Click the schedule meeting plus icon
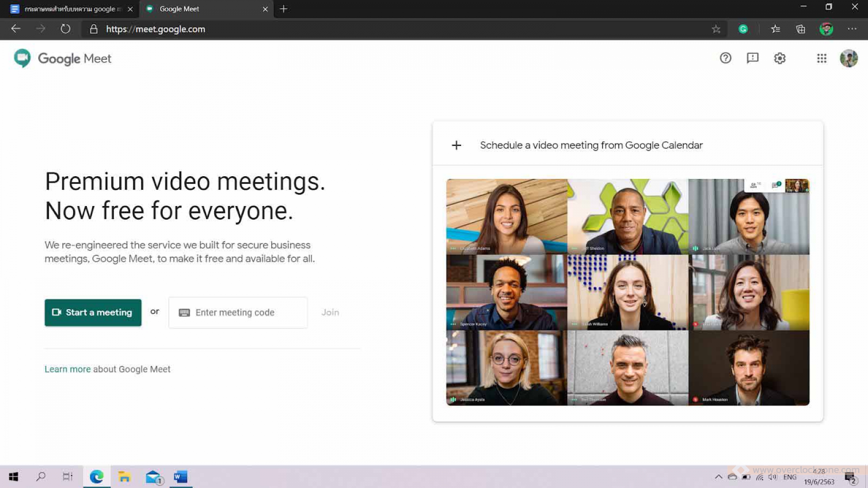This screenshot has width=868, height=488. tap(457, 145)
